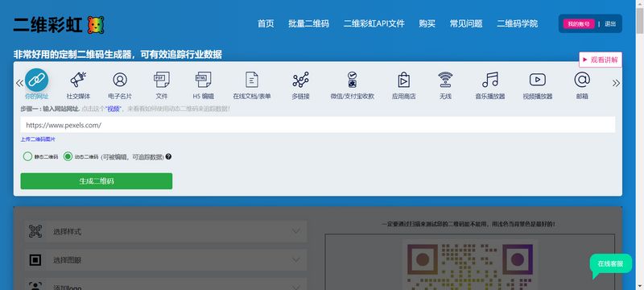This screenshot has width=644, height=290.
Task: Click the website URL input field
Action: click(x=318, y=125)
